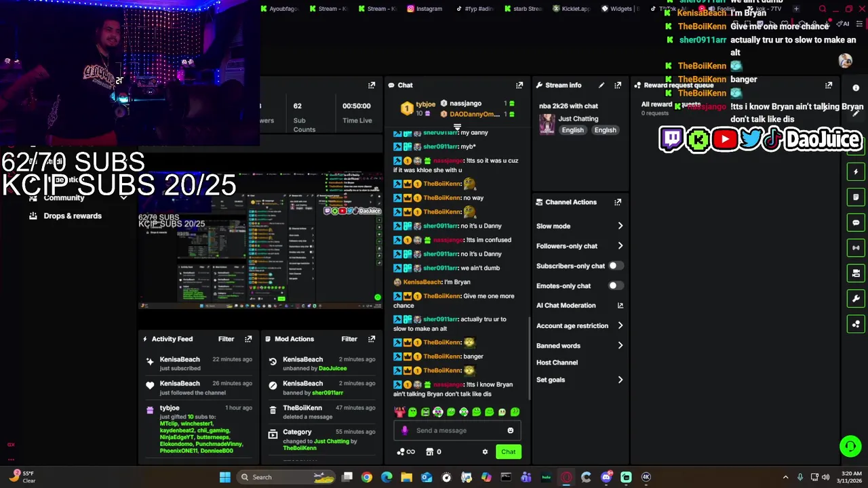
Task: Toggle Subscribers-only chat switch
Action: pyautogui.click(x=614, y=266)
